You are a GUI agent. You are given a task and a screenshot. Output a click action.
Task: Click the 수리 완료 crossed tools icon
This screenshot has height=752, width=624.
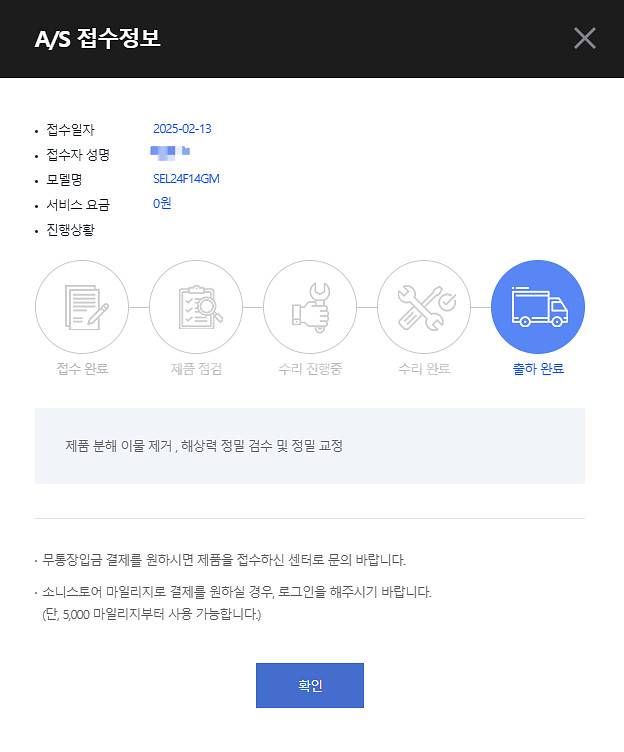pyautogui.click(x=424, y=307)
